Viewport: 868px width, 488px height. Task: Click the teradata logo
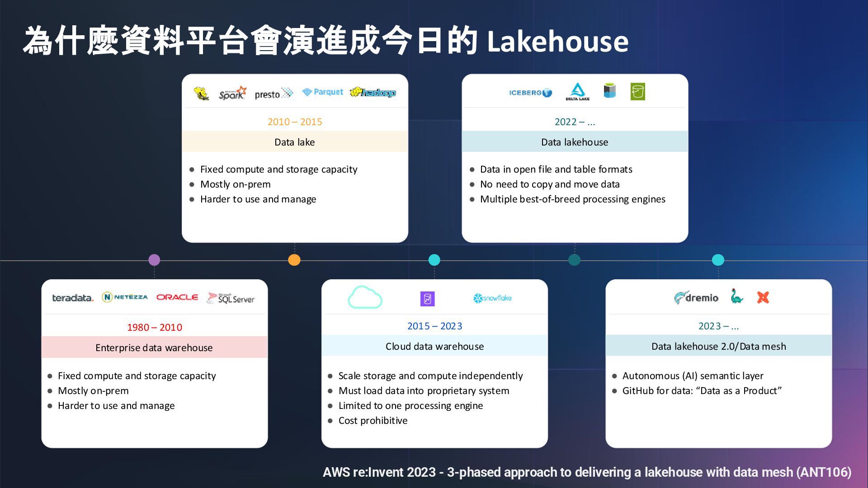click(73, 298)
